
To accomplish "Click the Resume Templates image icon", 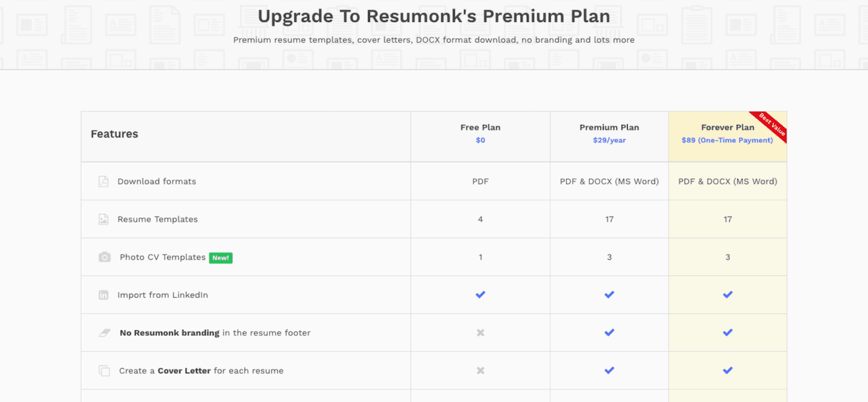I will tap(103, 219).
